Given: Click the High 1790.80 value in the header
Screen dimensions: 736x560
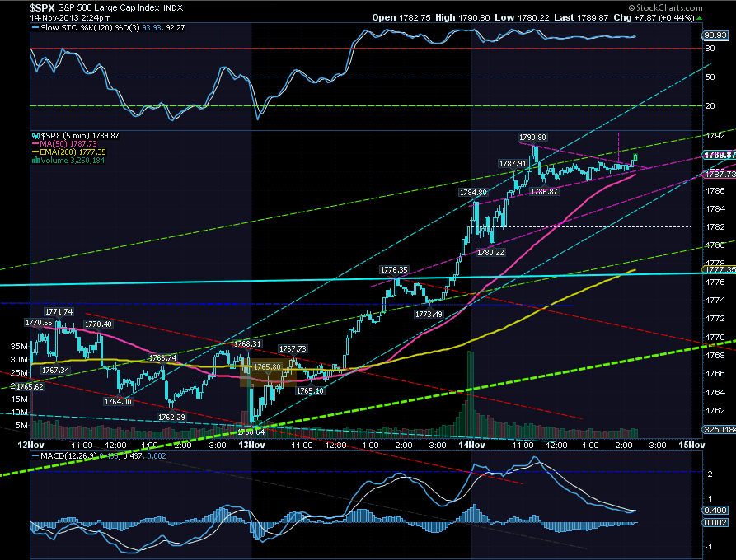Looking at the screenshot, I should click(462, 18).
